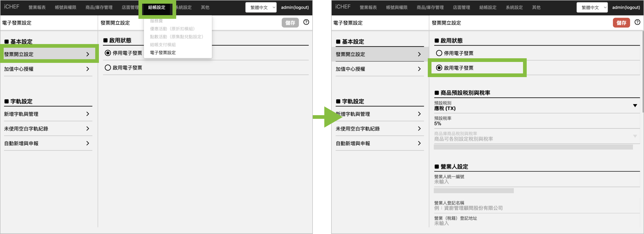Viewport: 644px width, 234px height.
Task: Click admin(logout) link in the left screenshot
Action: coord(295,8)
